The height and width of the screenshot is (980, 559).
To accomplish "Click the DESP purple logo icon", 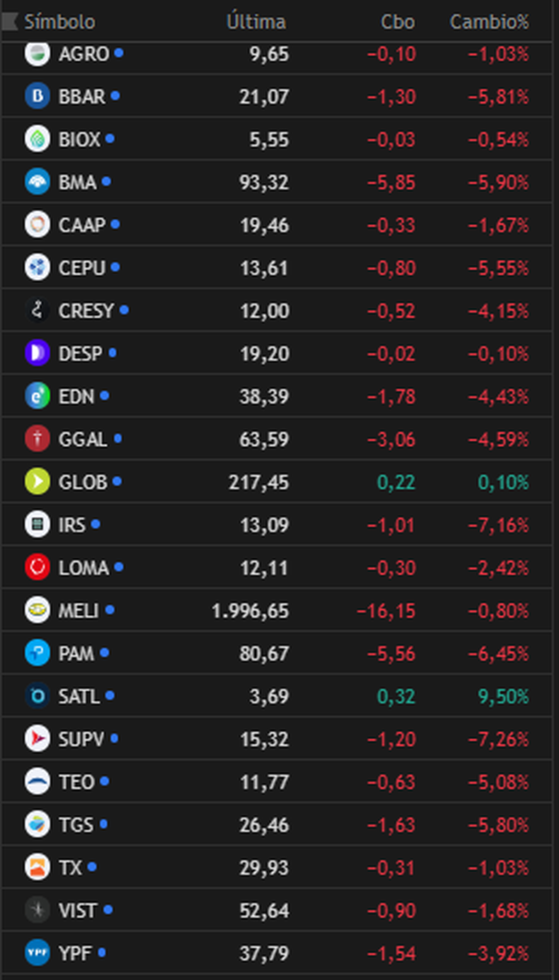I will [37, 353].
